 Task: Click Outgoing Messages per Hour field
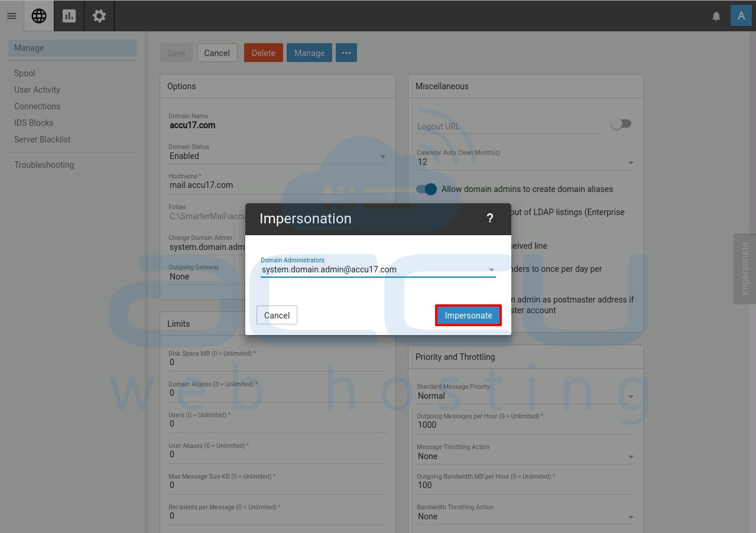526,425
